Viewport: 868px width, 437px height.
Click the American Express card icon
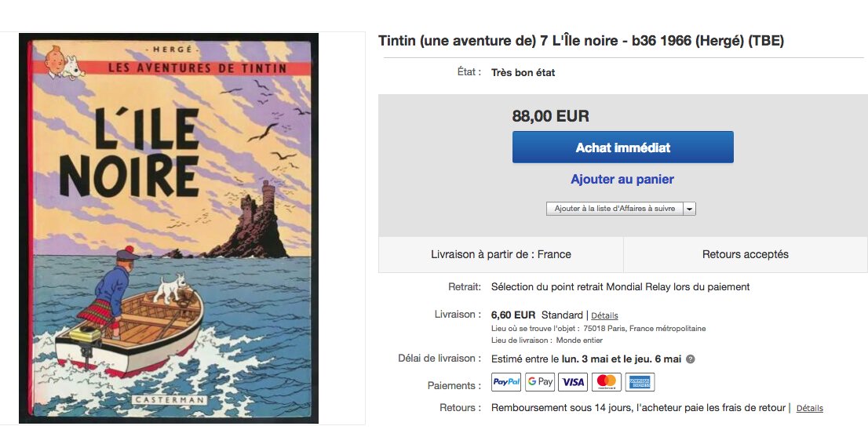click(640, 382)
